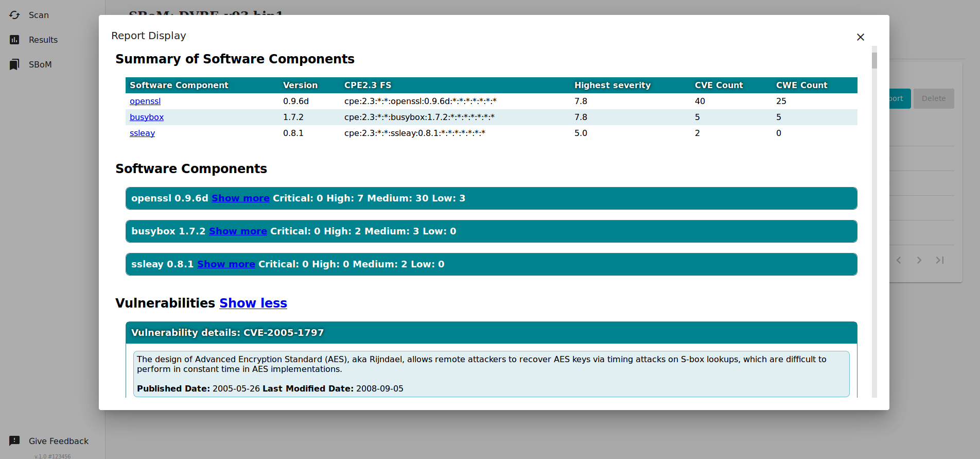Select the ssleay CPE string cell
This screenshot has width=980, height=459.
(415, 133)
